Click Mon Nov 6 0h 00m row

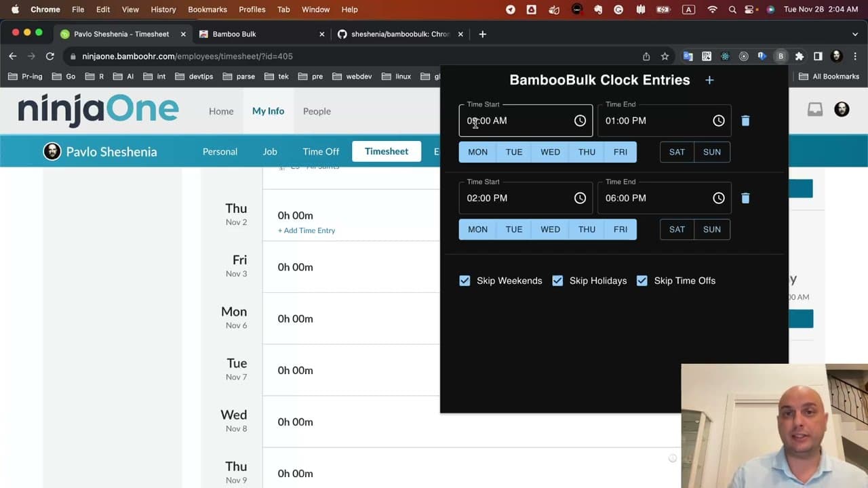coord(295,319)
